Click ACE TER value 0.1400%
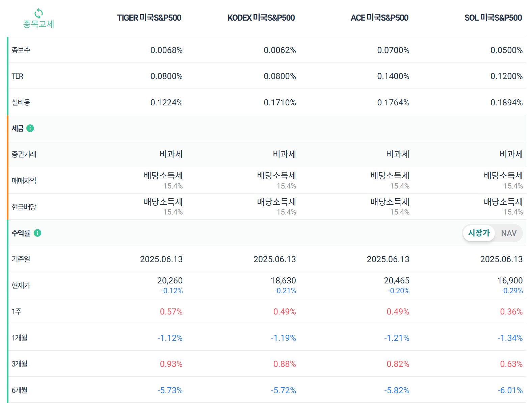 [x=393, y=76]
